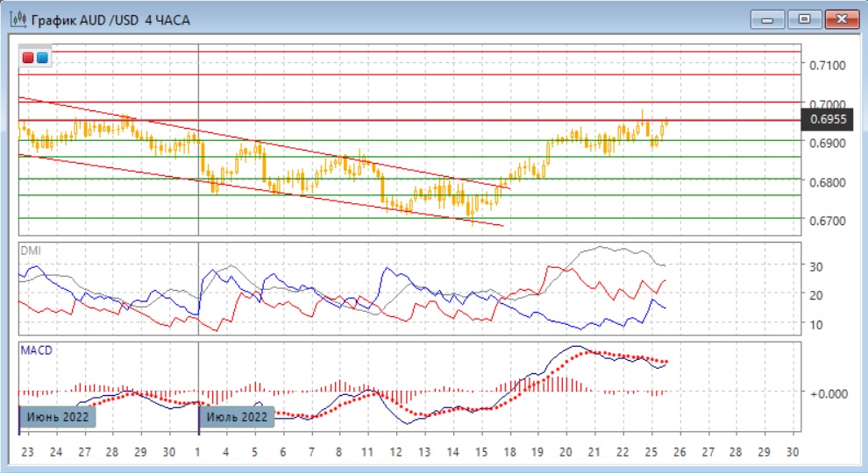Click date 25 on the time axis
Image resolution: width=868 pixels, height=473 pixels.
(x=651, y=452)
